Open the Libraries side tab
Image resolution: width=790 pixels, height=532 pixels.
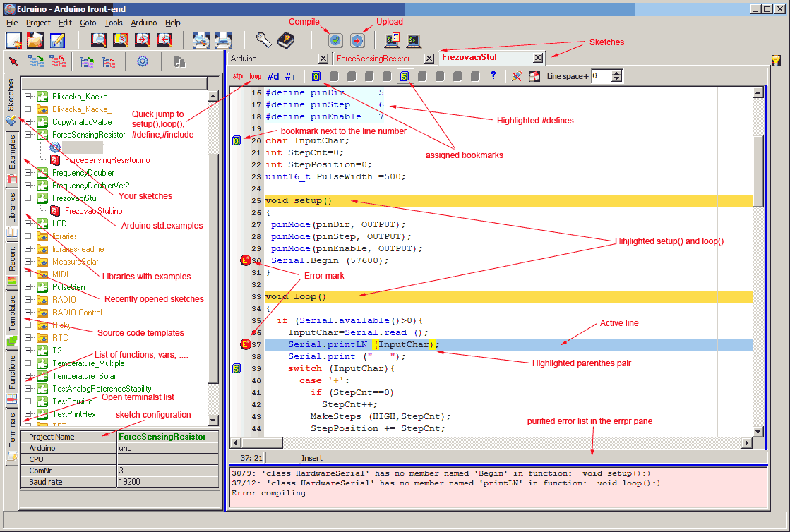12,214
